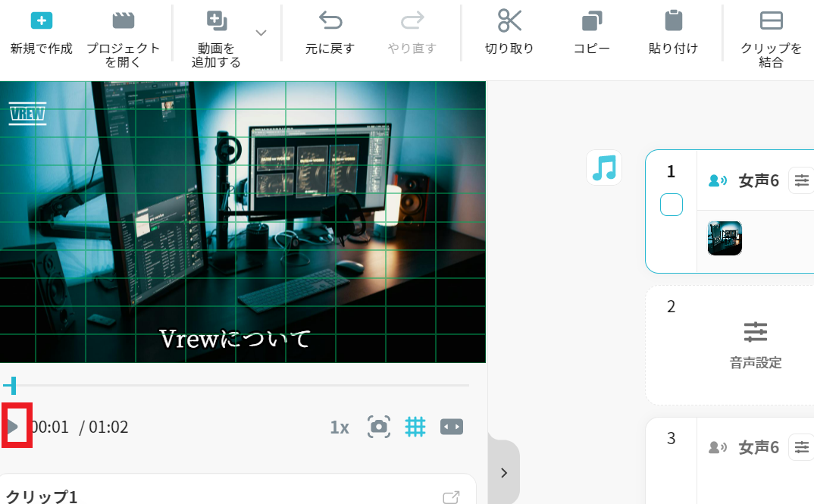Toggle the grid overlay icon
The image size is (814, 504).
pyautogui.click(x=415, y=427)
